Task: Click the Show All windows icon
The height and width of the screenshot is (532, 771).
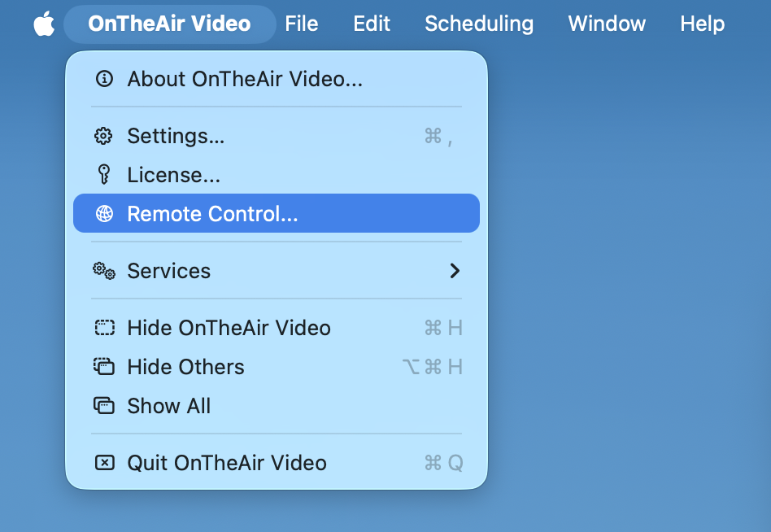Action: [104, 406]
